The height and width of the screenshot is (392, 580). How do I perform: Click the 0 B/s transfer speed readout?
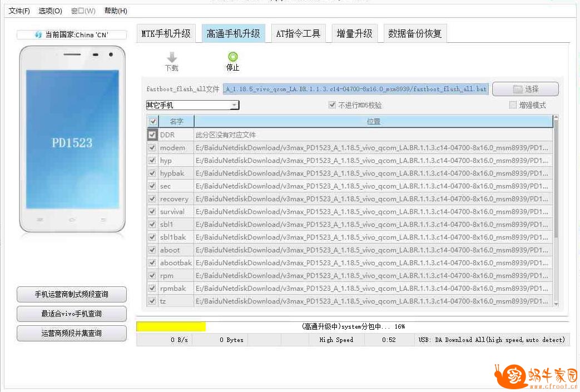pos(179,340)
